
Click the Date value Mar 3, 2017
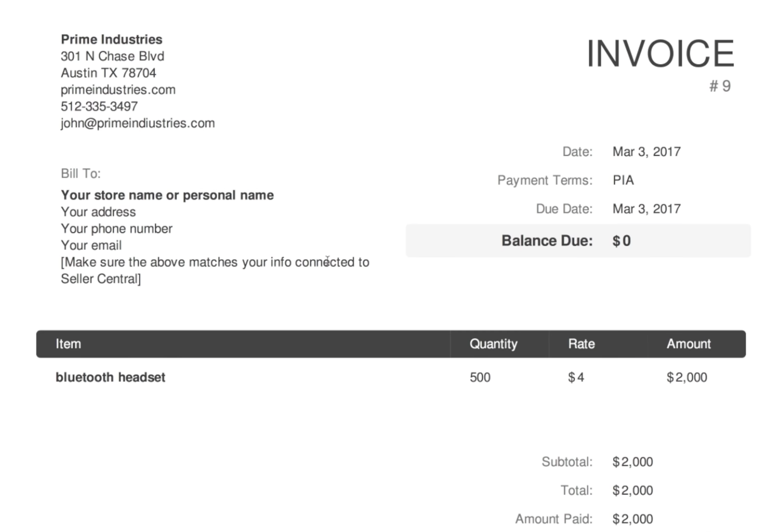[646, 152]
